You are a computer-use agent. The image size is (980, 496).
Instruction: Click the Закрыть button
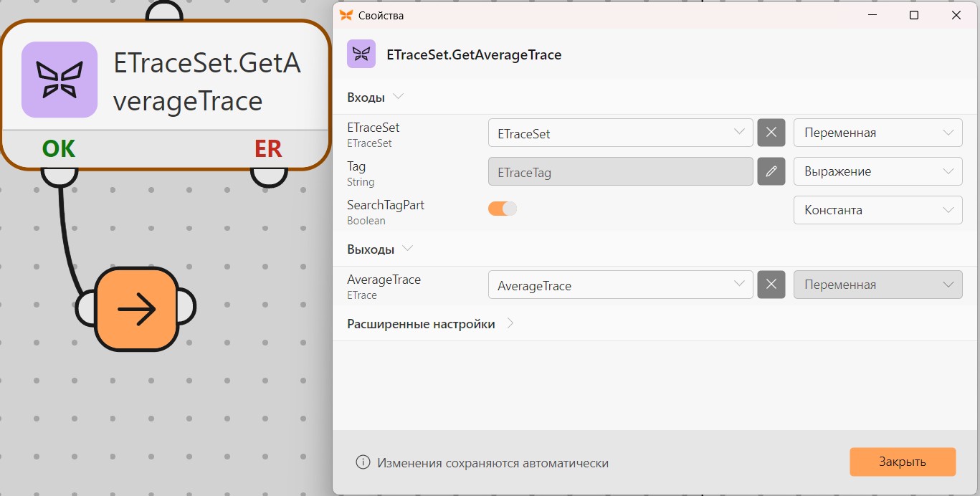pyautogui.click(x=903, y=462)
